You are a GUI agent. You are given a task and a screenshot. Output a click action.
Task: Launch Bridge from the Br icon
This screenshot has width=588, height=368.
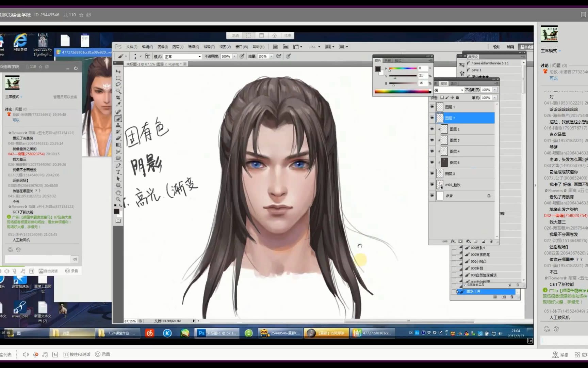click(x=275, y=47)
